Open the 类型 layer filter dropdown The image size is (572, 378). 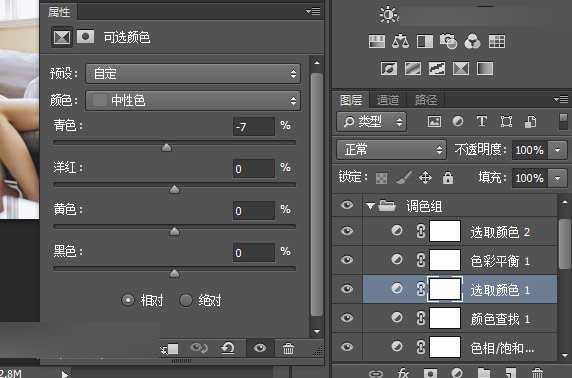pyautogui.click(x=371, y=122)
